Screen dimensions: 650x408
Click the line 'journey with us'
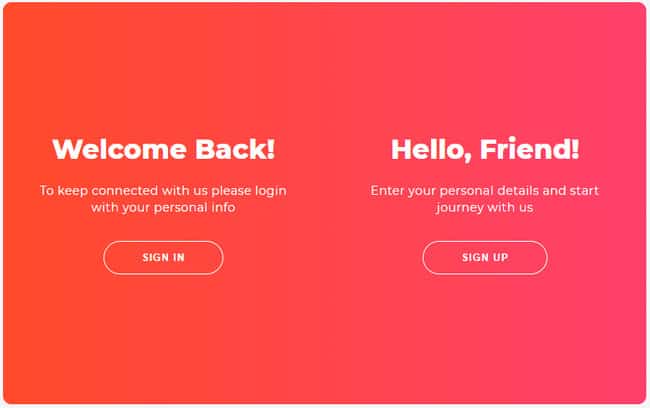[485, 207]
